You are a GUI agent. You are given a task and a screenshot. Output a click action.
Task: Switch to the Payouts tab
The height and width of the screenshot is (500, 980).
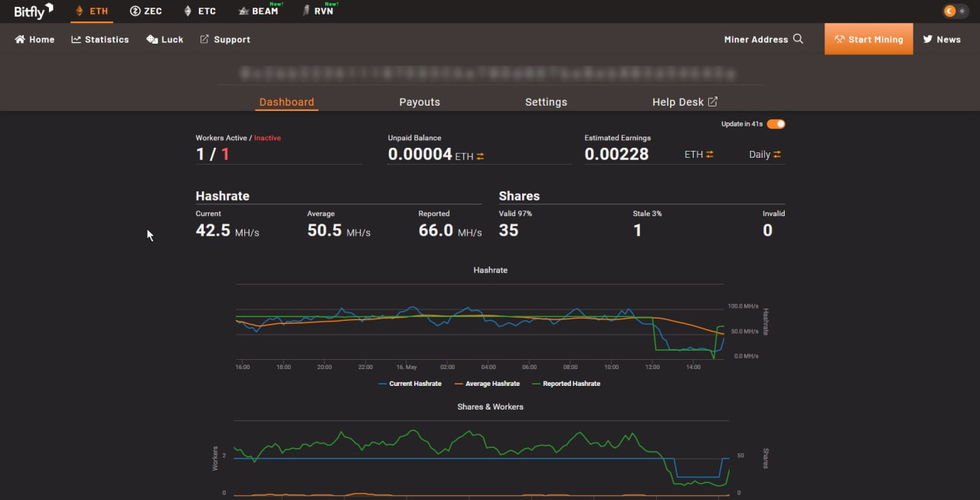click(420, 102)
